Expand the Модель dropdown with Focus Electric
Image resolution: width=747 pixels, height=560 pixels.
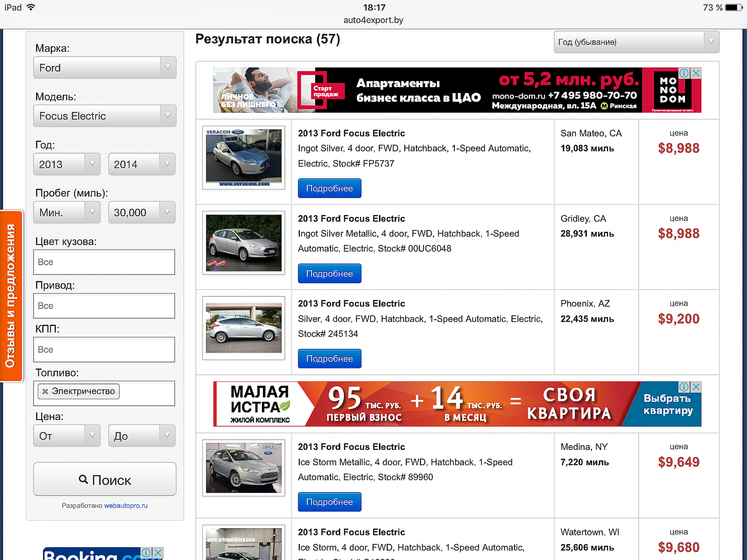click(105, 116)
